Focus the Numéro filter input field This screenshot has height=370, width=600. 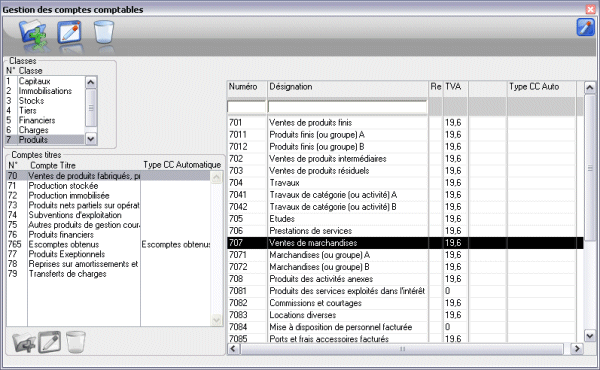pyautogui.click(x=246, y=107)
